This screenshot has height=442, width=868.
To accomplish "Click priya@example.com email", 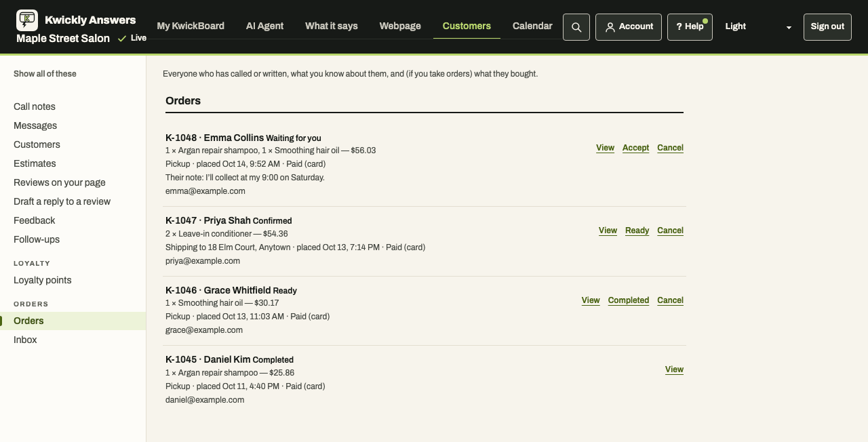I will (x=203, y=261).
